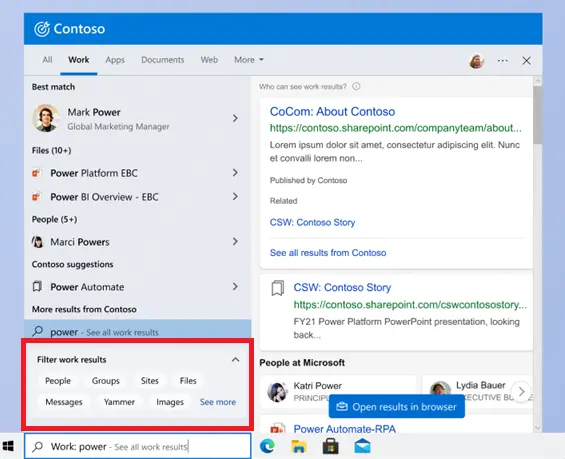Click the Windows Start button

8,446
